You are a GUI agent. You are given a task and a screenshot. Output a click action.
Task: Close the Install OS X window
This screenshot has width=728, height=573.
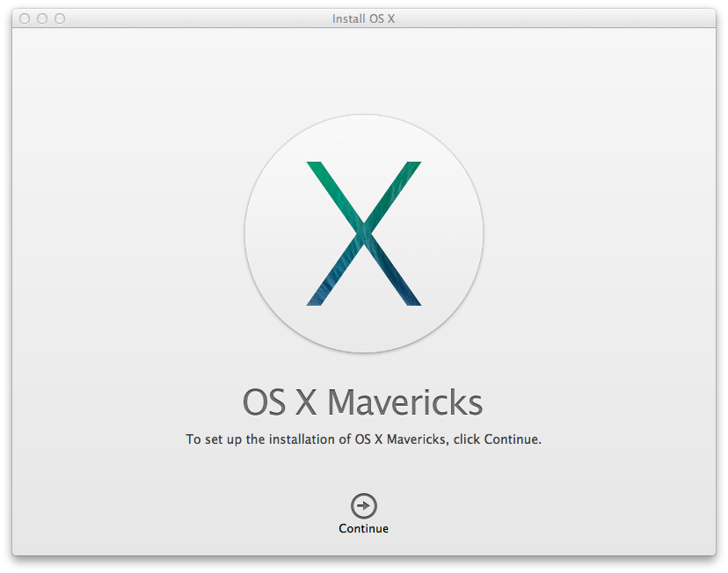point(25,18)
